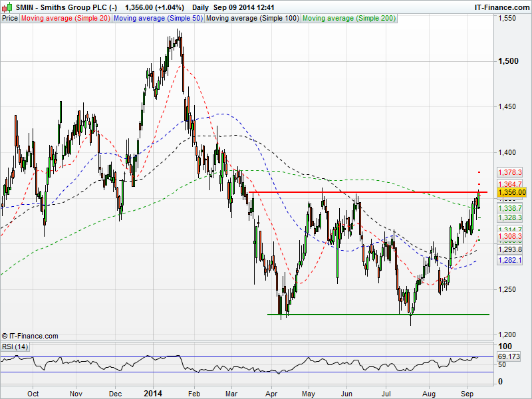Click the green horizontal support line
The height and width of the screenshot is (399, 532).
coord(378,315)
